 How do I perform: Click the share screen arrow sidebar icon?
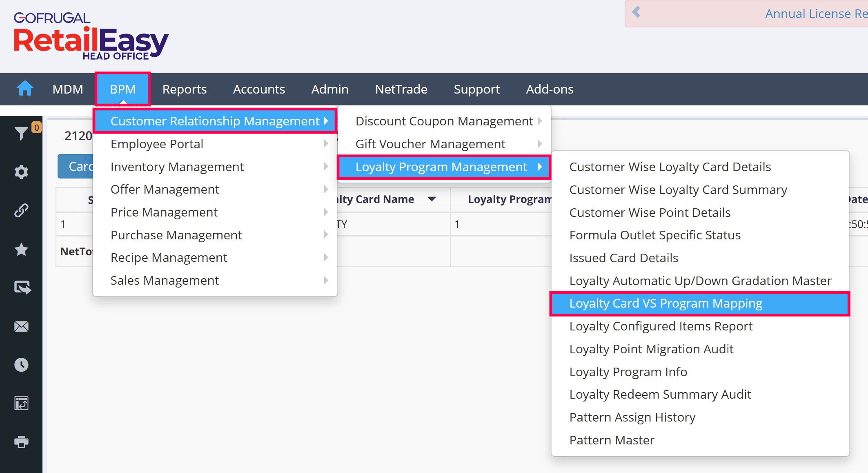coord(22,288)
